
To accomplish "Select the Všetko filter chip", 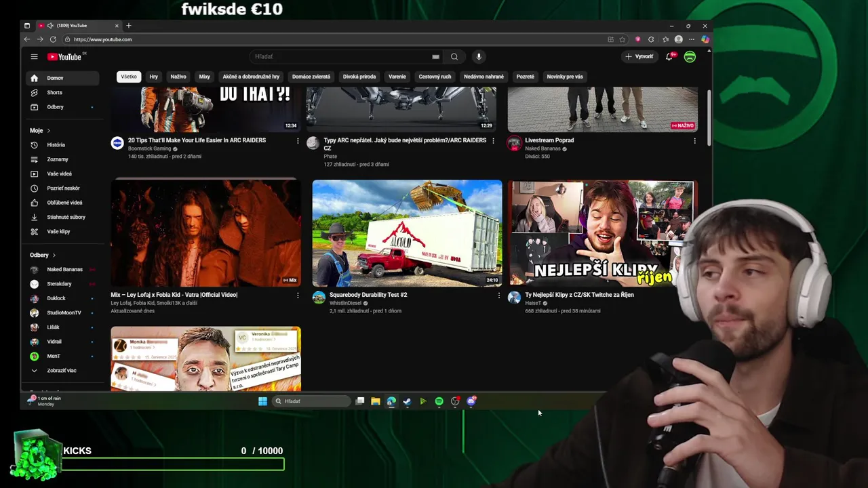I will tap(129, 77).
